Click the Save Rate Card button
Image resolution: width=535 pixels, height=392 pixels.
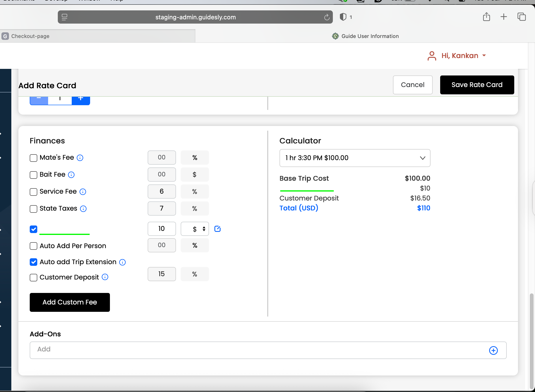[x=477, y=85]
